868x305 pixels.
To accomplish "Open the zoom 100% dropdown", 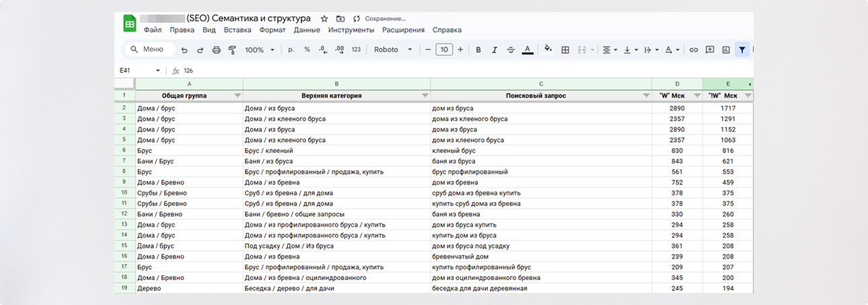I will click(260, 50).
